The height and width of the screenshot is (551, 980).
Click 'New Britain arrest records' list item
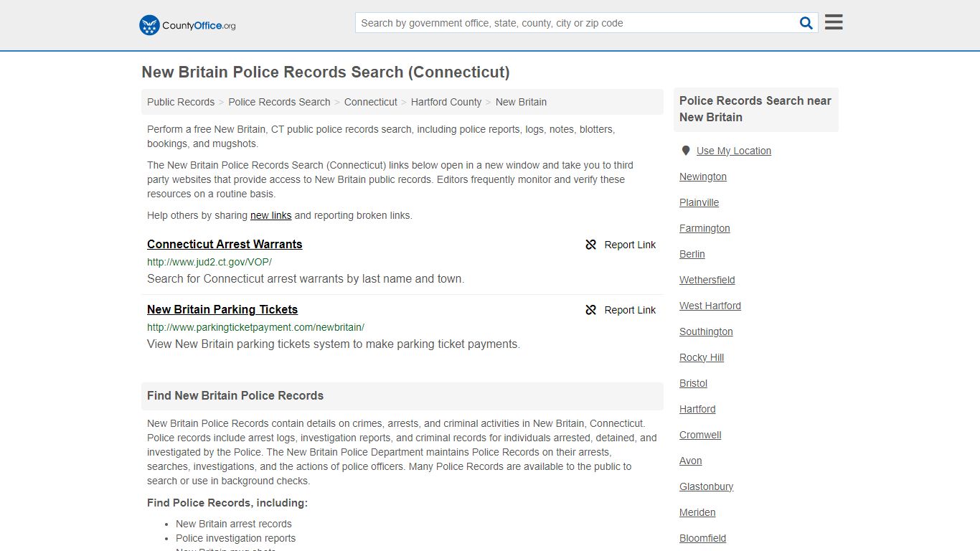tap(234, 524)
